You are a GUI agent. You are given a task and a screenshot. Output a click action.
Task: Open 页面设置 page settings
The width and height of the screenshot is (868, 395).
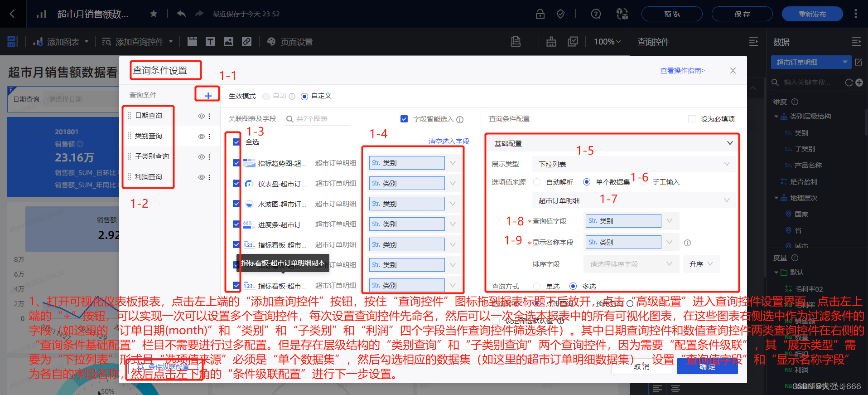pos(290,42)
